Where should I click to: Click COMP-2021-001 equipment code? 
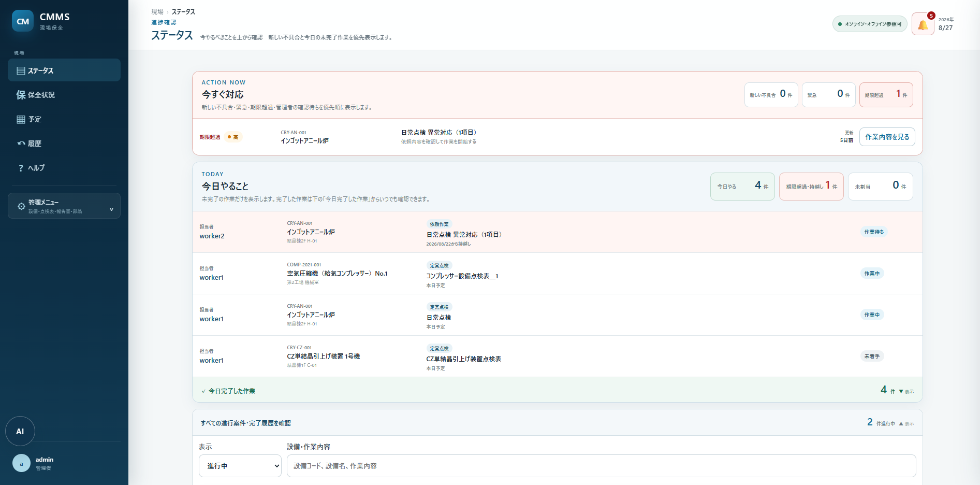click(x=304, y=265)
